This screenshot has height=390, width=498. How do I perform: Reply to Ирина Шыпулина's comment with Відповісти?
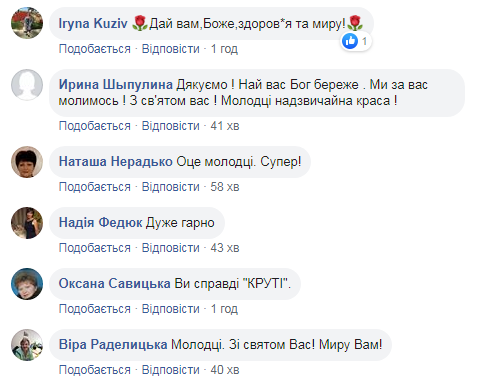[x=171, y=126]
